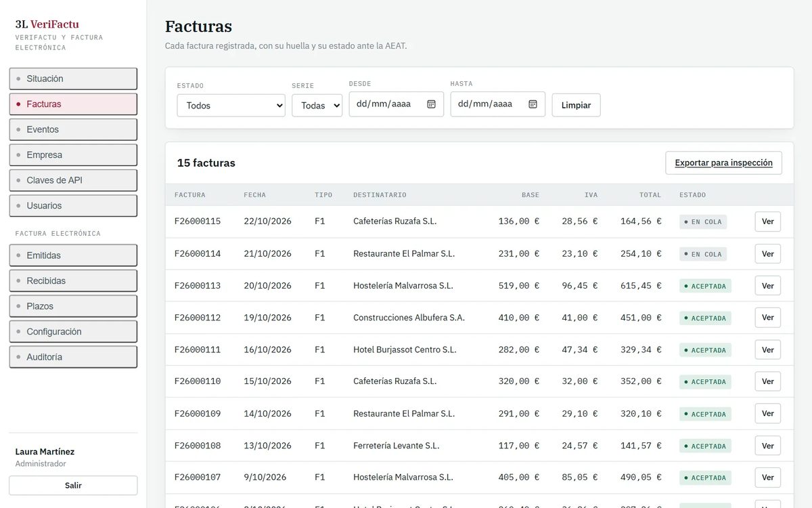
Task: Click date 22/10/2026
Action: click(x=268, y=221)
